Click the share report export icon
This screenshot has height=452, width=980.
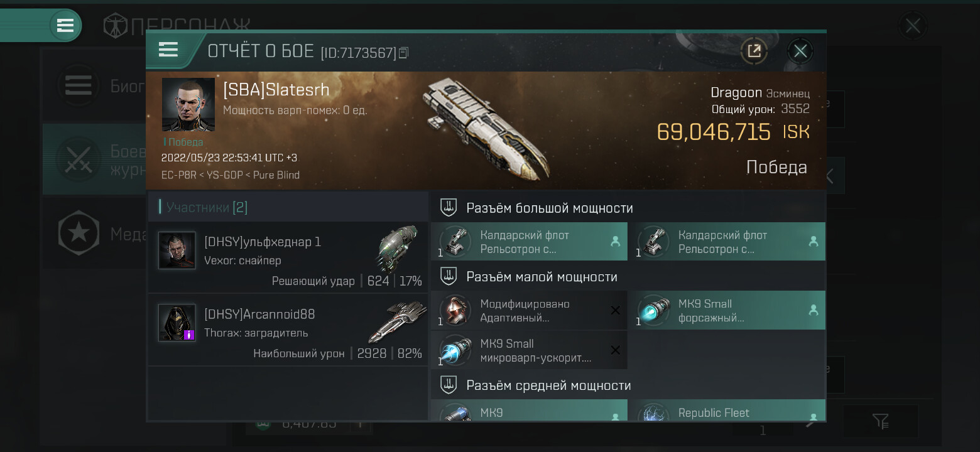tap(754, 51)
